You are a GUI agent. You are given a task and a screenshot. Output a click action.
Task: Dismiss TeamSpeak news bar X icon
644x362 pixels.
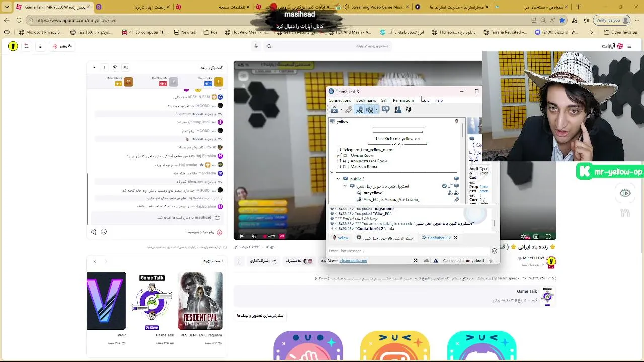(x=415, y=261)
